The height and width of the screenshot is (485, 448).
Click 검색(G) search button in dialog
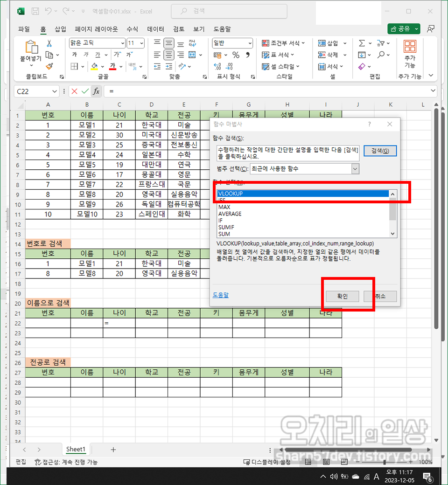[380, 151]
